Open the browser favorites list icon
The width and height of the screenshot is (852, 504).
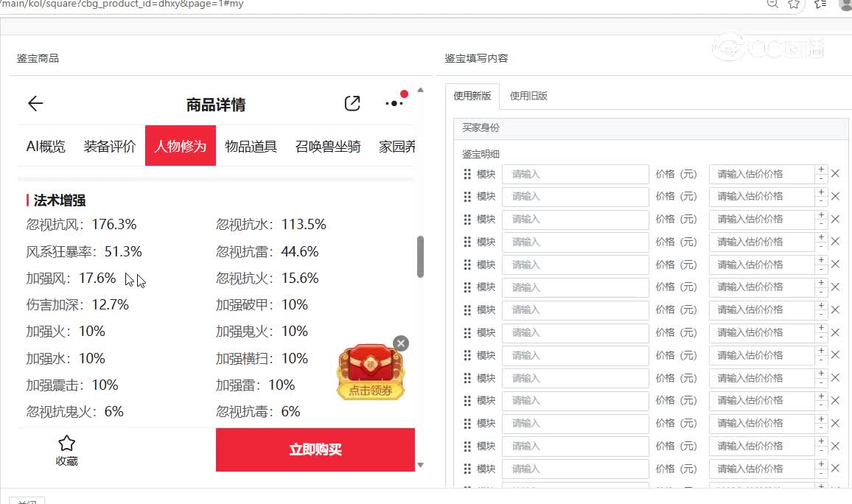point(820,4)
